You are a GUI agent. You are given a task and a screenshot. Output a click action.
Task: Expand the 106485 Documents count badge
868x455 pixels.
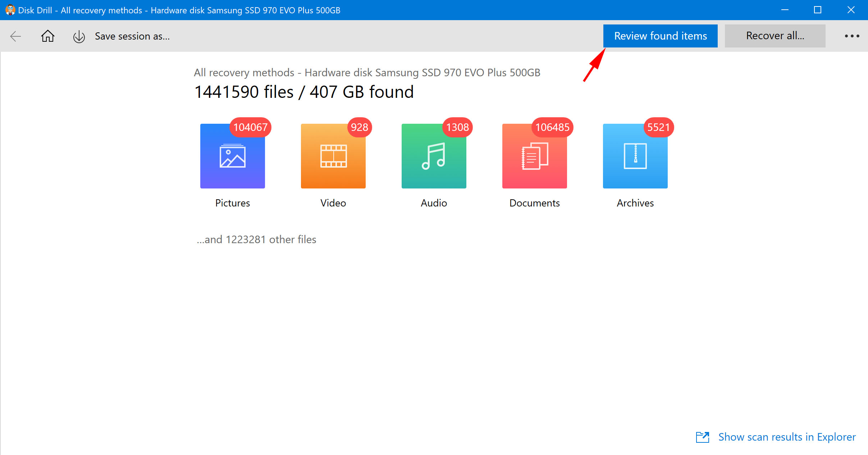click(551, 128)
